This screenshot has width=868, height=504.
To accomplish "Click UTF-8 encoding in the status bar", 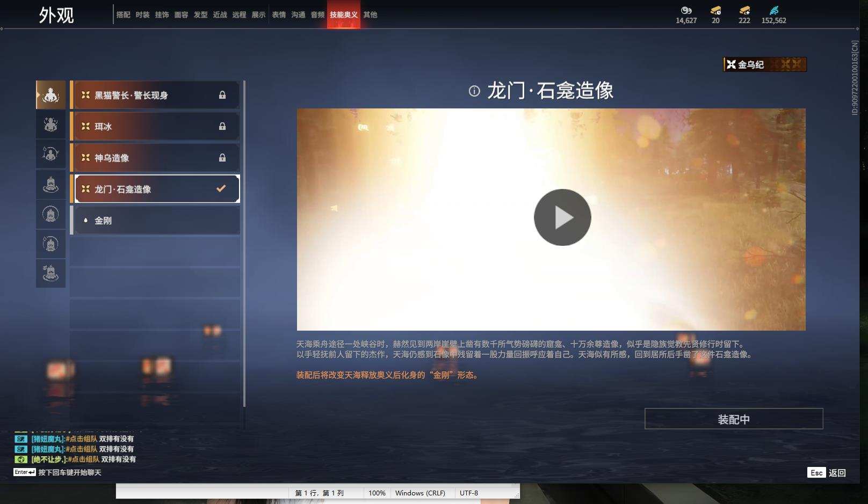I will click(469, 493).
